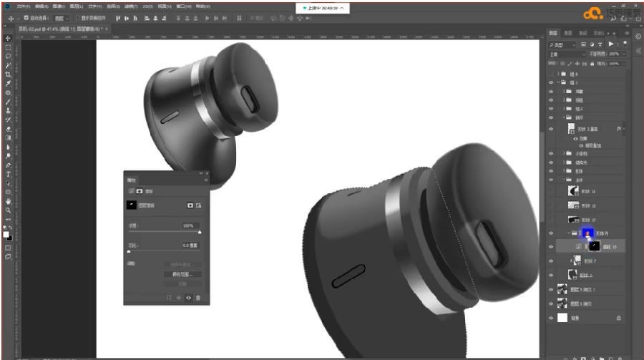Open the blend mode dropdown in Layers panel
Screen dimensions: 644x360
567,54
